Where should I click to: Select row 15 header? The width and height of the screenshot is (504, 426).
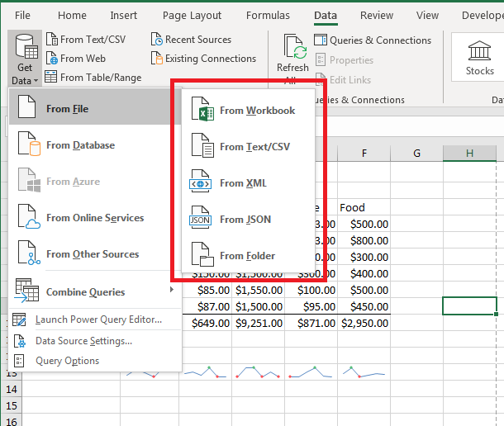coord(12,405)
